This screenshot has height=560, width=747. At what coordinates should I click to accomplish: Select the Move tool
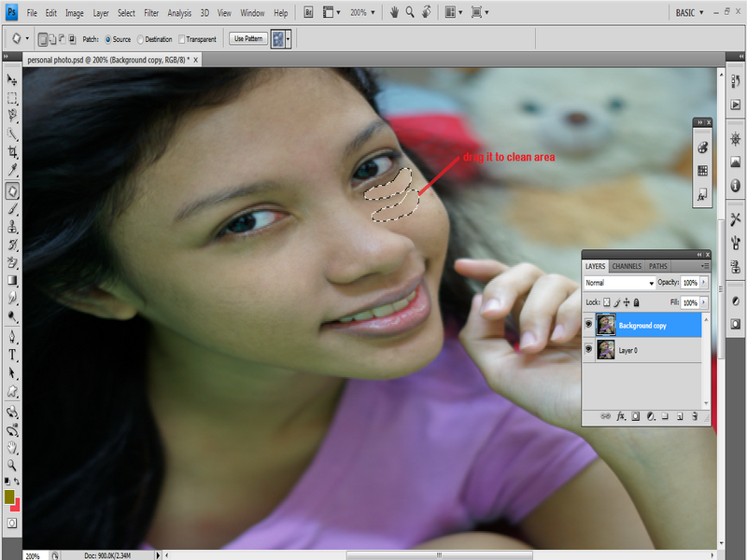(x=13, y=80)
